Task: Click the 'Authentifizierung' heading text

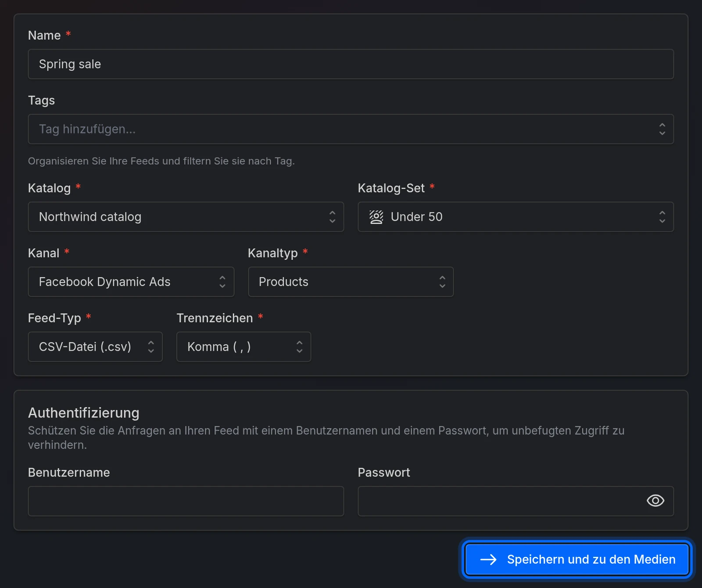Action: (84, 413)
